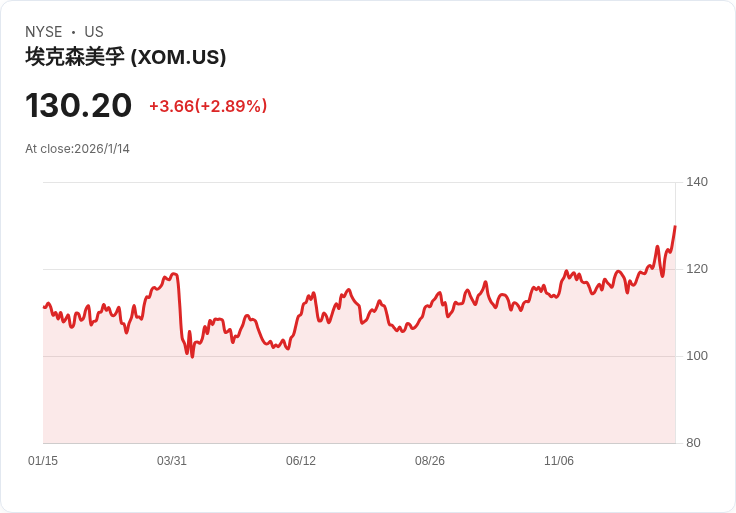Select the 08/26 date on x-axis

tap(430, 461)
